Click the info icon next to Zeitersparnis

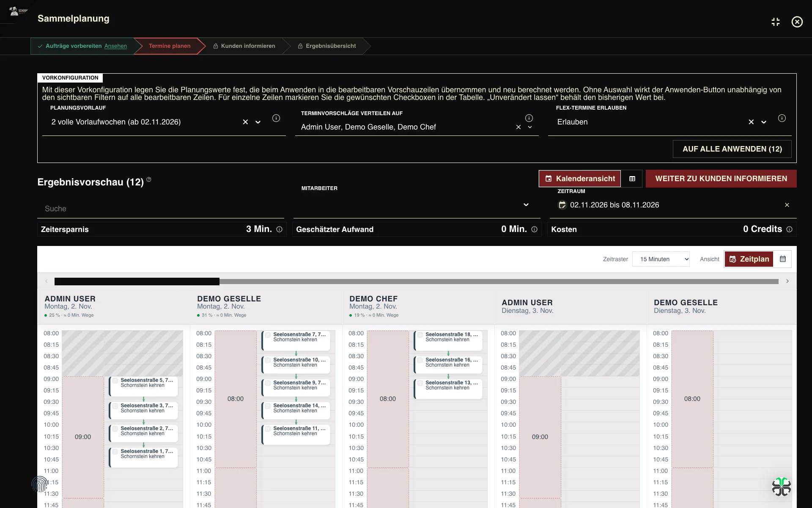tap(280, 229)
